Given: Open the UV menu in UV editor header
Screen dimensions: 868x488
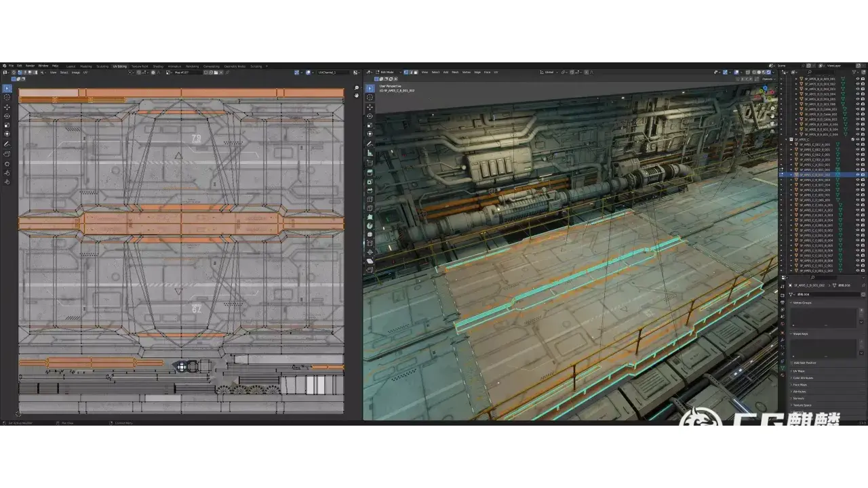Looking at the screenshot, I should pyautogui.click(x=85, y=73).
